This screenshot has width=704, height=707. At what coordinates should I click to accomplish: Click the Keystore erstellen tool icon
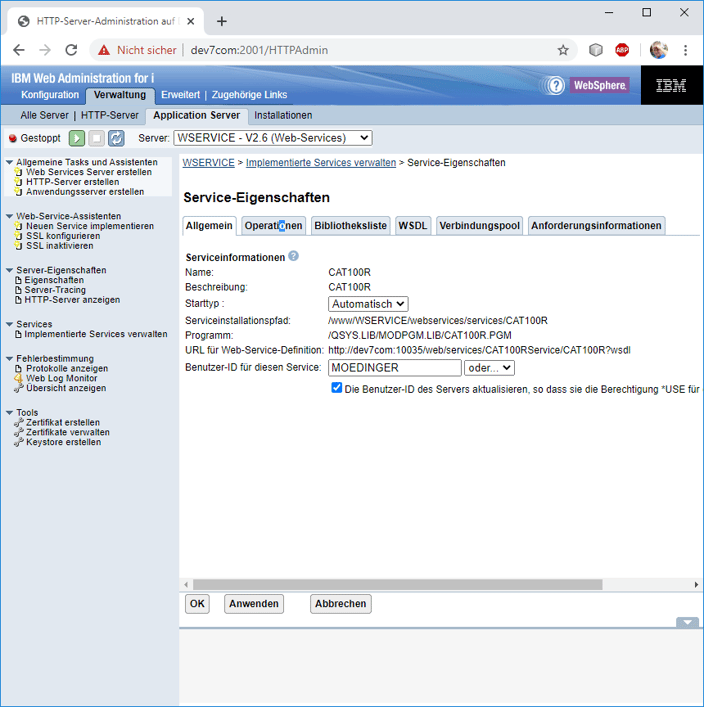coord(18,442)
